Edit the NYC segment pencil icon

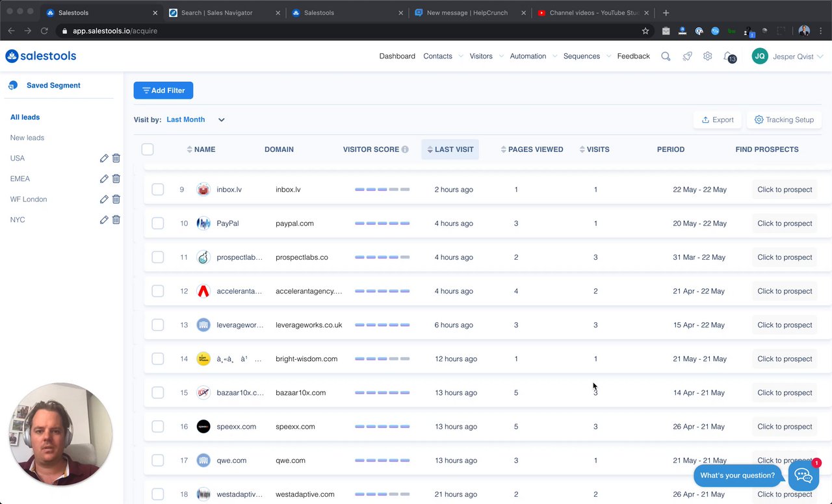[x=104, y=220]
